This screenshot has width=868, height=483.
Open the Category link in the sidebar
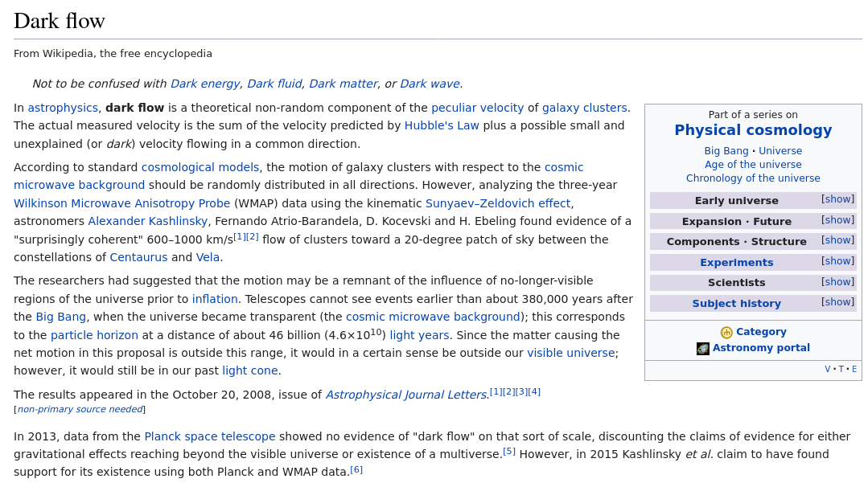pos(761,331)
